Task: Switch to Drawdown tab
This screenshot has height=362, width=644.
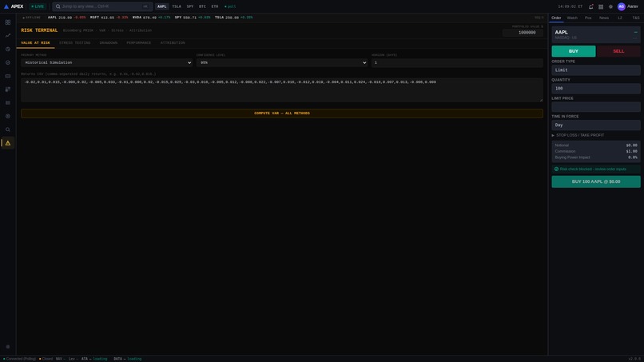Action: point(109,42)
